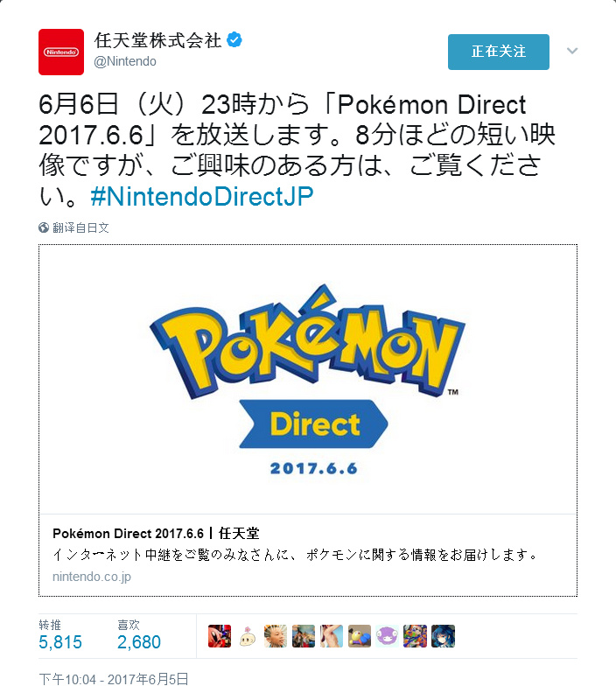The width and height of the screenshot is (616, 700).
Task: Open the Pokémon Direct logo preview image
Action: click(x=308, y=380)
